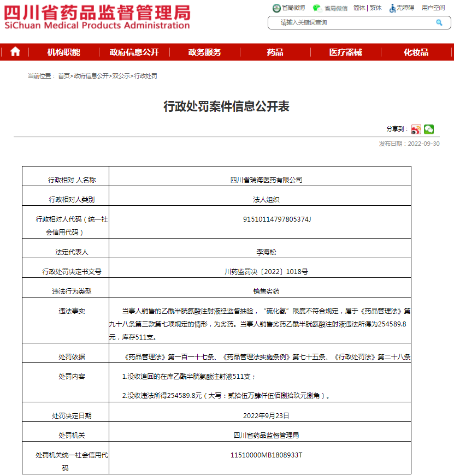Click the row label 违法事实
Image resolution: width=454 pixels, height=476 pixels.
[72, 311]
